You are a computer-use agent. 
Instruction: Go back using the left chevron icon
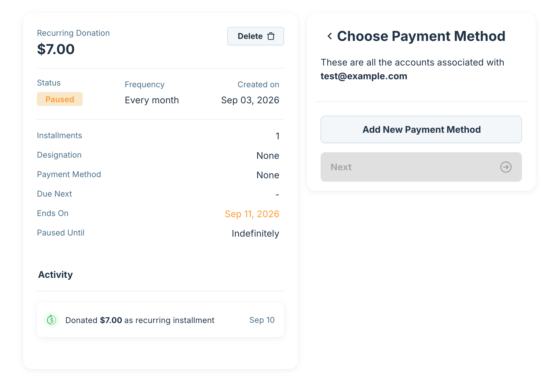click(x=330, y=36)
